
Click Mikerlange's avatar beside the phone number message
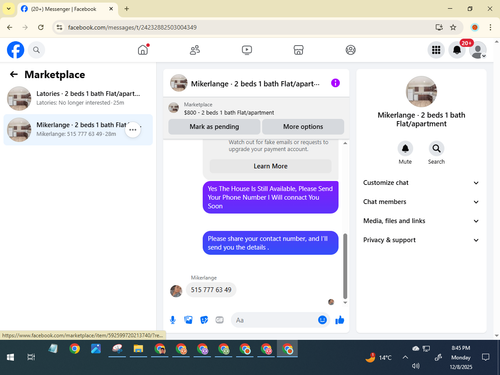(x=176, y=291)
